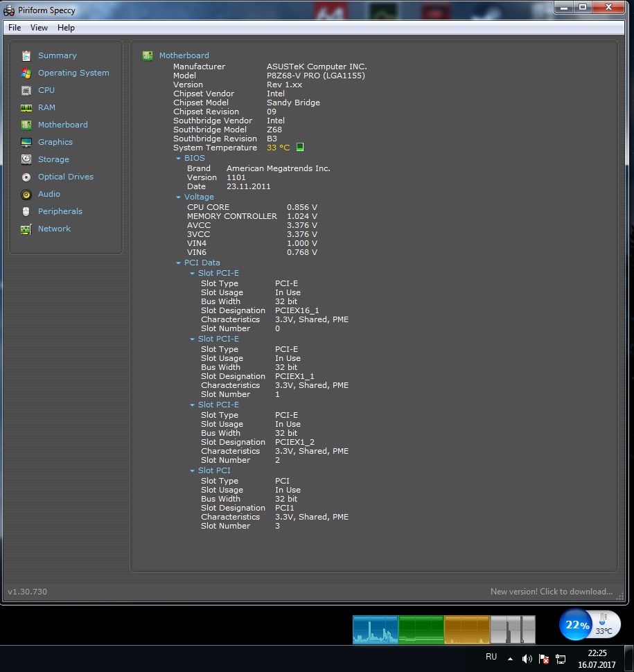Click the Z68 southbridge model value
Viewport: 634px width, 672px height.
coord(274,130)
